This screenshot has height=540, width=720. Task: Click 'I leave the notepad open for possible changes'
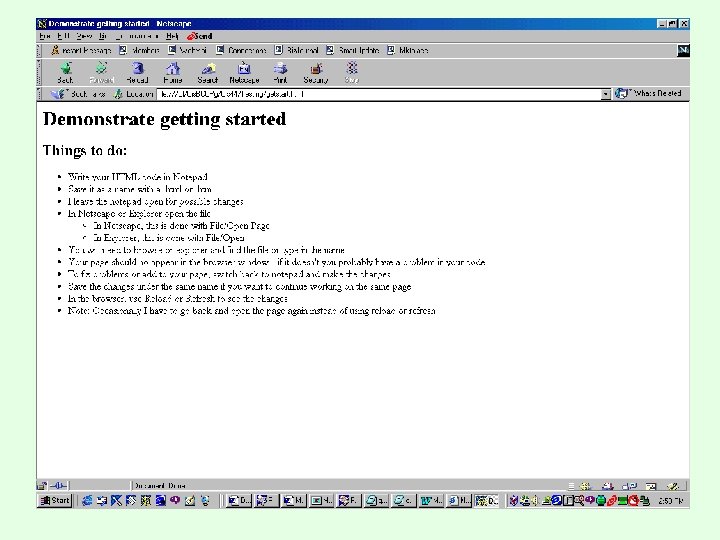click(155, 201)
